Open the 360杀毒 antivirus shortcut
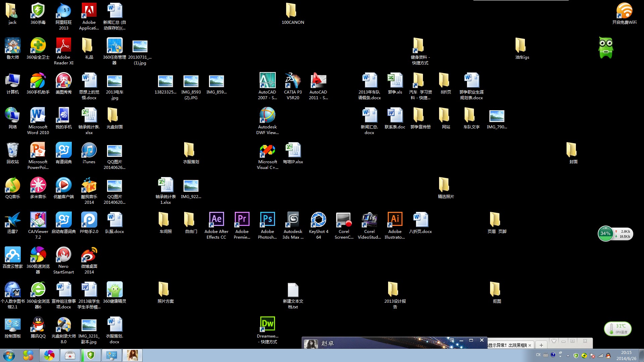 (x=38, y=13)
